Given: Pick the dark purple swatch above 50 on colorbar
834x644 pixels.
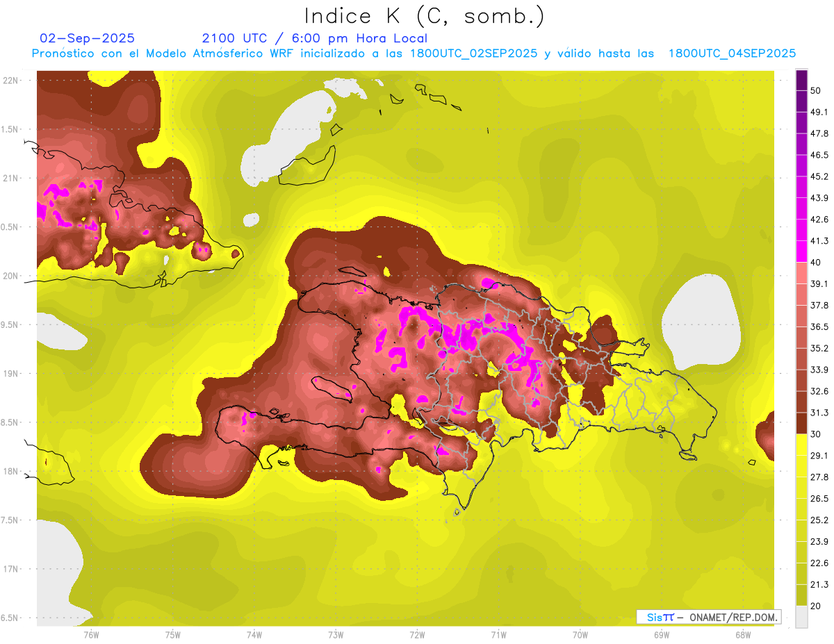Looking at the screenshot, I should (802, 81).
